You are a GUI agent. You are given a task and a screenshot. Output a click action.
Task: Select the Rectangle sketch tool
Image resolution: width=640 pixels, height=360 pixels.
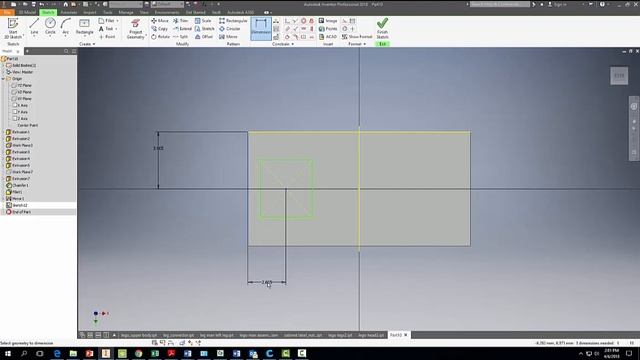pos(84,27)
